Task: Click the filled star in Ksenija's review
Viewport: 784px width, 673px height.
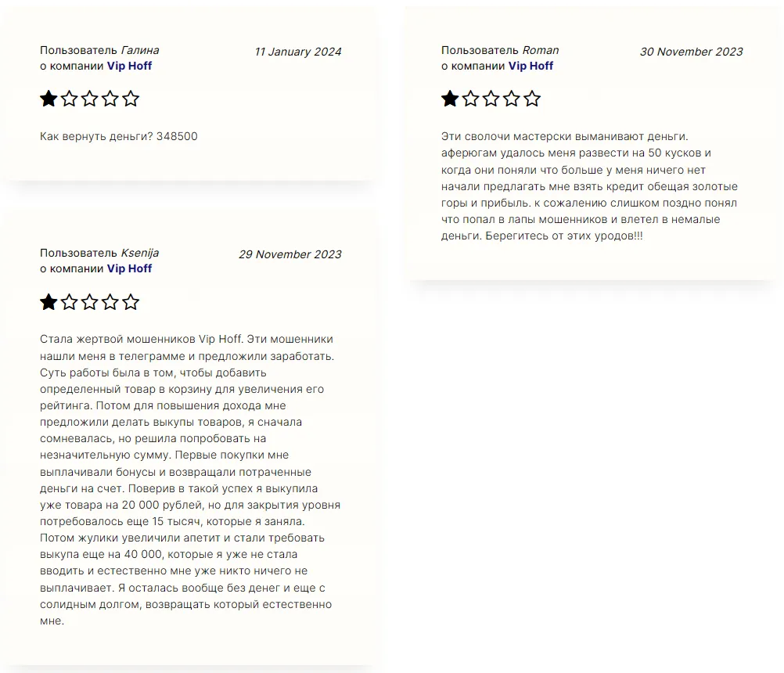Action: coord(49,302)
